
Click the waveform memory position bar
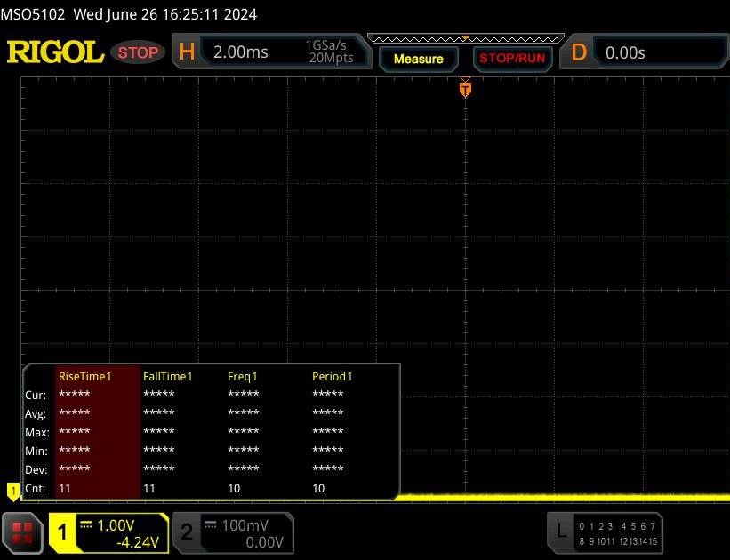465,38
